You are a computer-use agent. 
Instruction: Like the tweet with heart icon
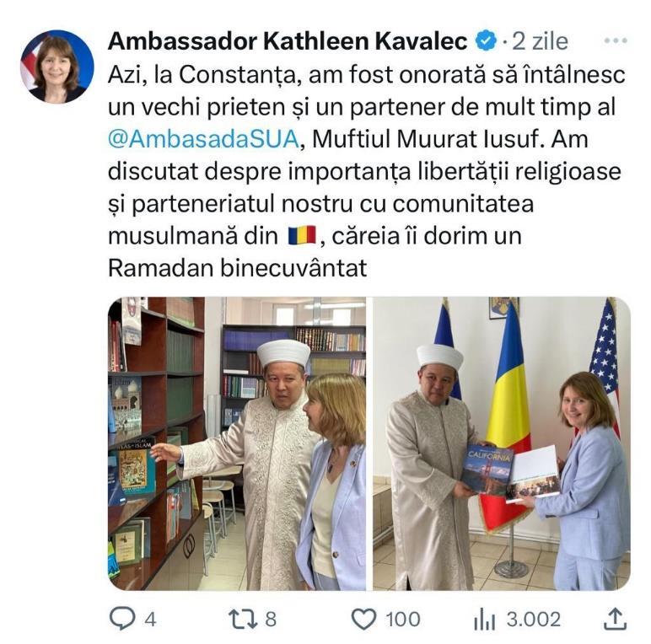point(364,619)
